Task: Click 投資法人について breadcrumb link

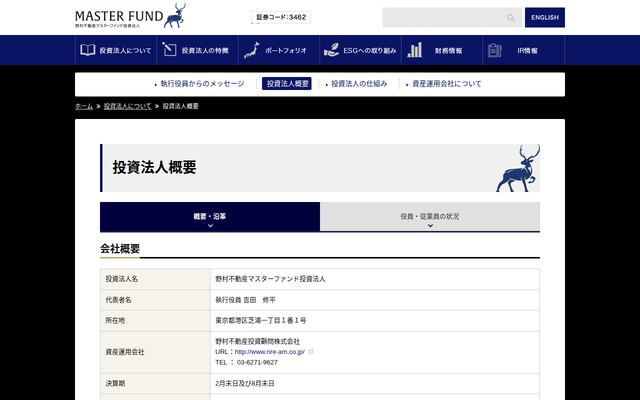Action: point(127,106)
